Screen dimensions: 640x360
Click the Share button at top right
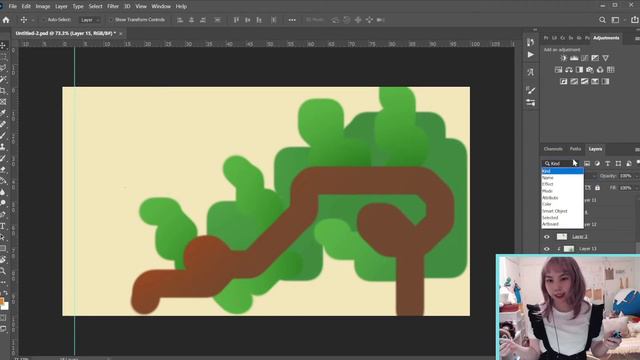coord(635,20)
